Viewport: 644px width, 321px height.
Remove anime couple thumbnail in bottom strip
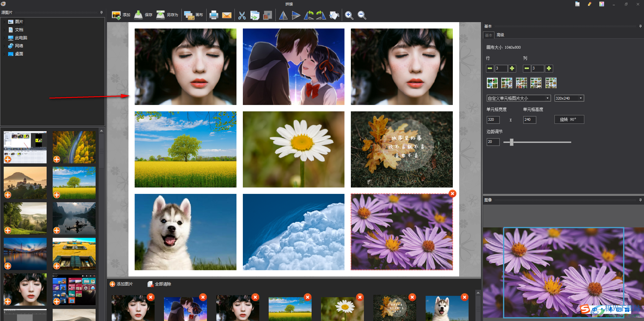203,297
